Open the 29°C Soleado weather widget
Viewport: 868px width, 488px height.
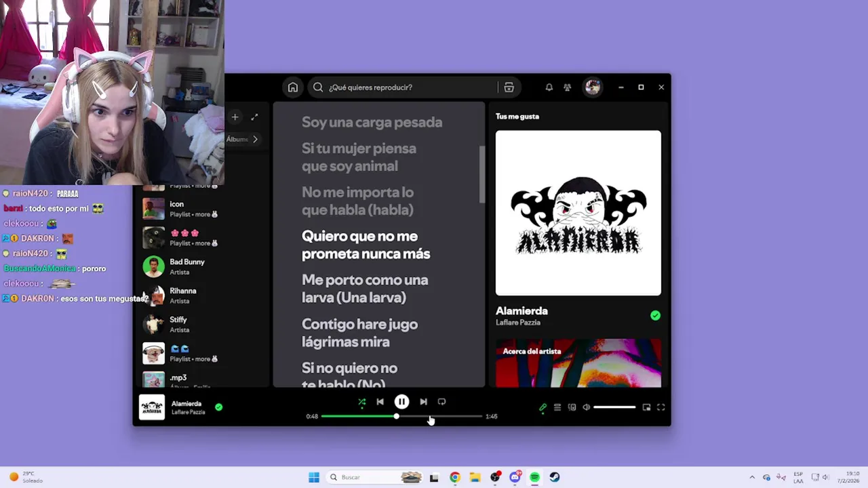[x=25, y=477]
